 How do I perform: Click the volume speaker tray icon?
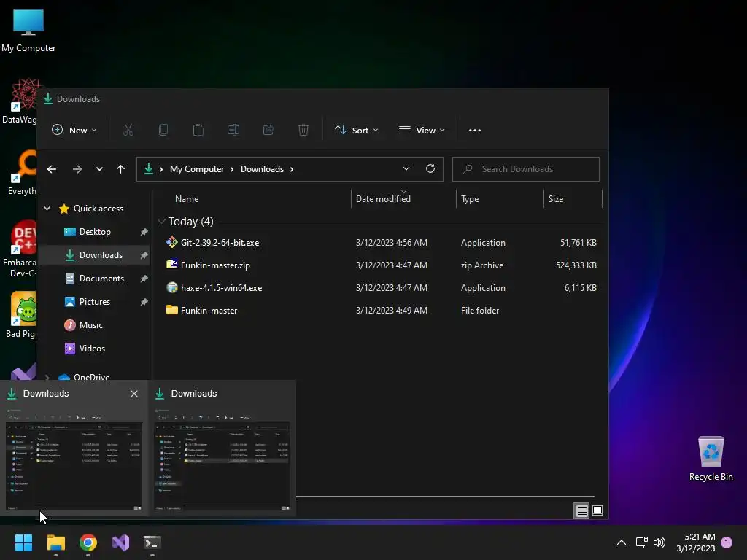659,542
